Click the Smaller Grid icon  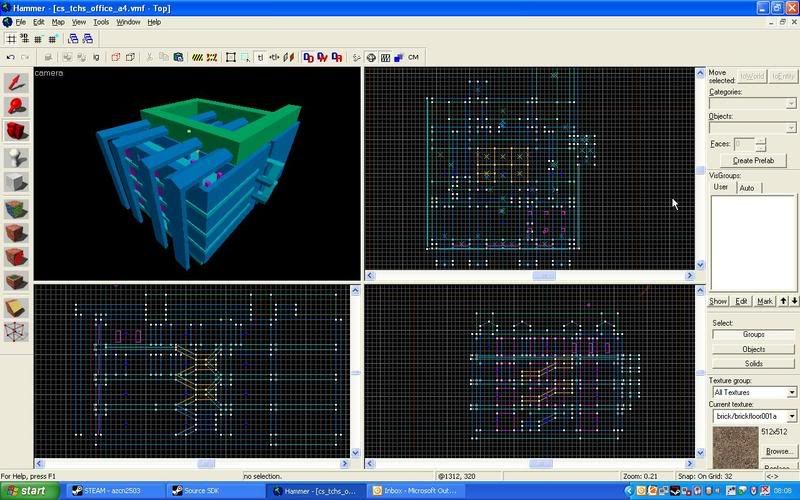[x=38, y=39]
